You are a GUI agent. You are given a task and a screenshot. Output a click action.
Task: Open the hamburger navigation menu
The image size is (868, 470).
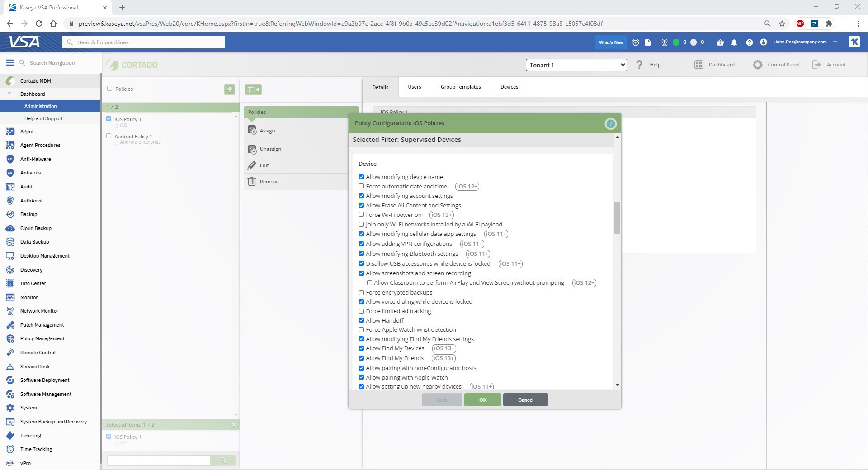tap(9, 63)
